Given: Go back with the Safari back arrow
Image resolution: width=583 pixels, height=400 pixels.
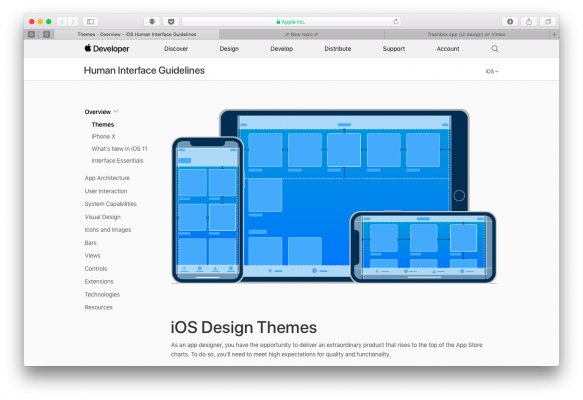Looking at the screenshot, I should click(x=62, y=22).
